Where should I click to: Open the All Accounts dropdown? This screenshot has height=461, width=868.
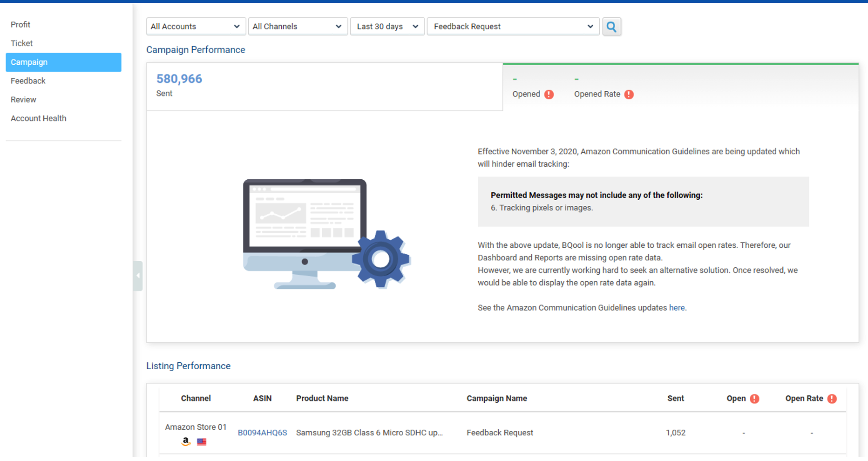pyautogui.click(x=196, y=27)
